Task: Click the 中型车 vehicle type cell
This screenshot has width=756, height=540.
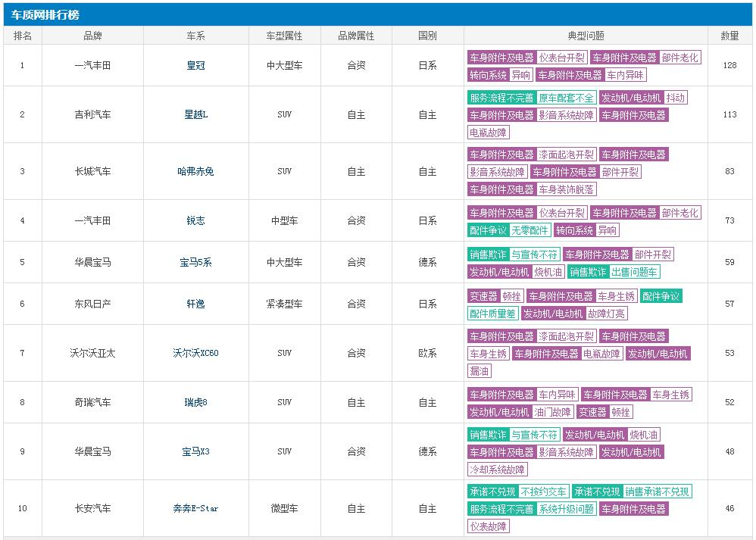Action: pos(285,220)
